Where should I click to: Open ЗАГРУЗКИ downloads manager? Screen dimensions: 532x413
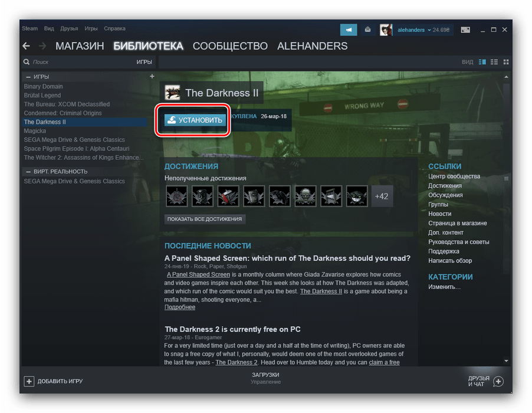(265, 375)
